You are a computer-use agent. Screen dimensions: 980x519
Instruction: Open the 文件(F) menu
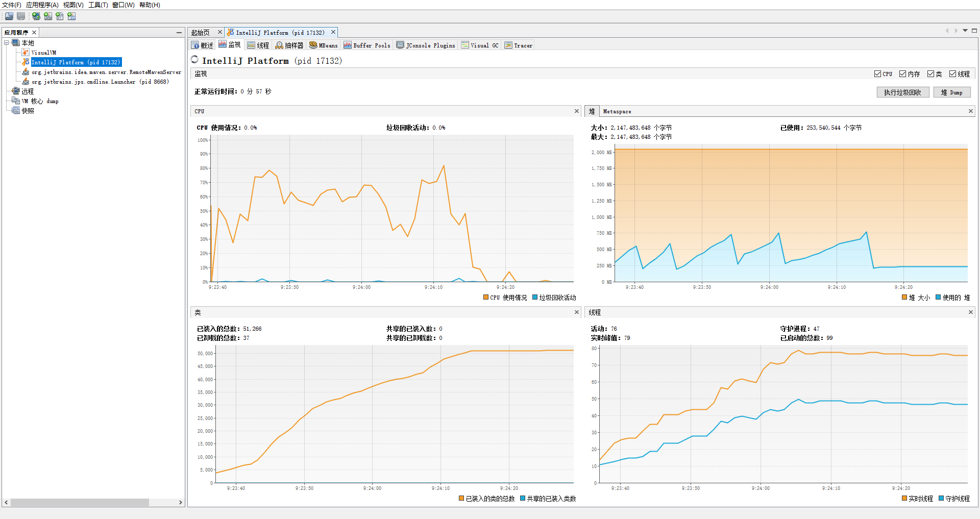[x=12, y=5]
